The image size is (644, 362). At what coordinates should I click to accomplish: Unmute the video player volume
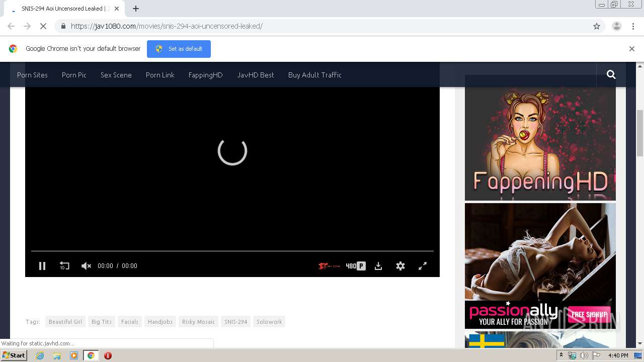(x=86, y=266)
